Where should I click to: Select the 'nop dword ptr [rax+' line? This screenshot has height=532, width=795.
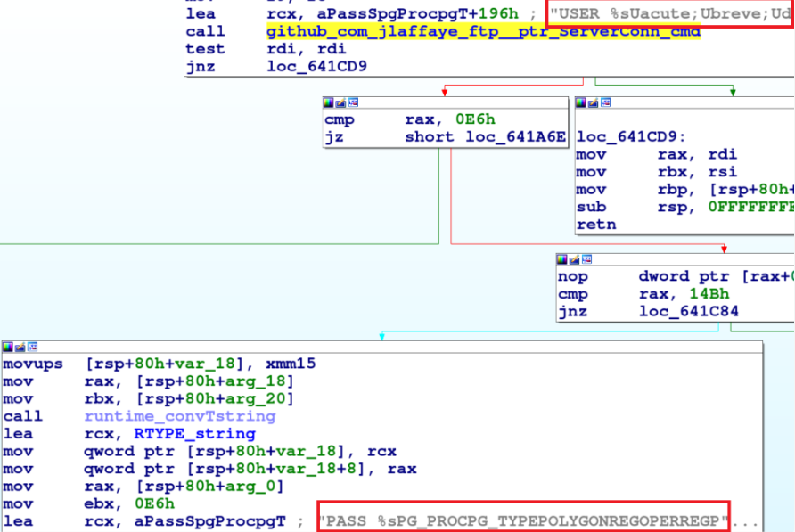(676, 276)
